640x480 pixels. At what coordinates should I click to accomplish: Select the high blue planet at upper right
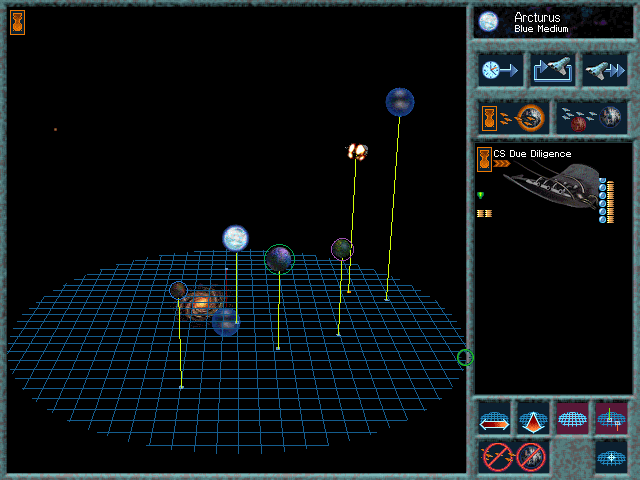(x=400, y=102)
